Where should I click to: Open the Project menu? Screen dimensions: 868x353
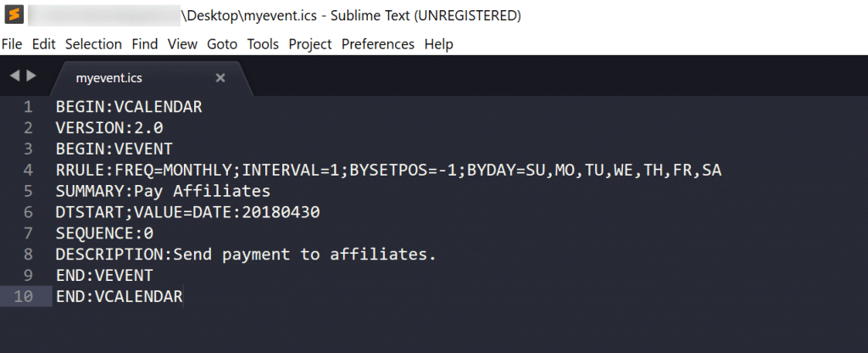(310, 44)
